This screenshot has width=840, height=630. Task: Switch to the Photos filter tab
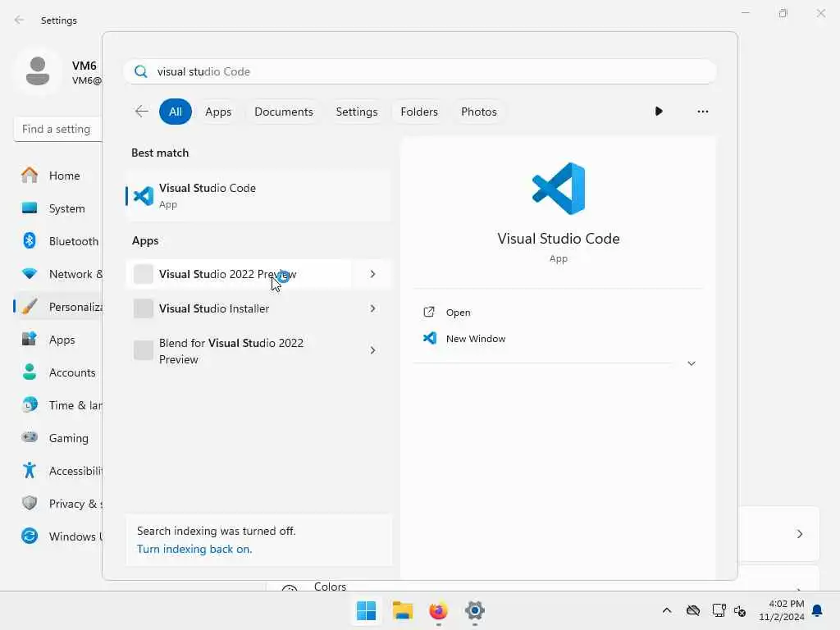click(479, 112)
